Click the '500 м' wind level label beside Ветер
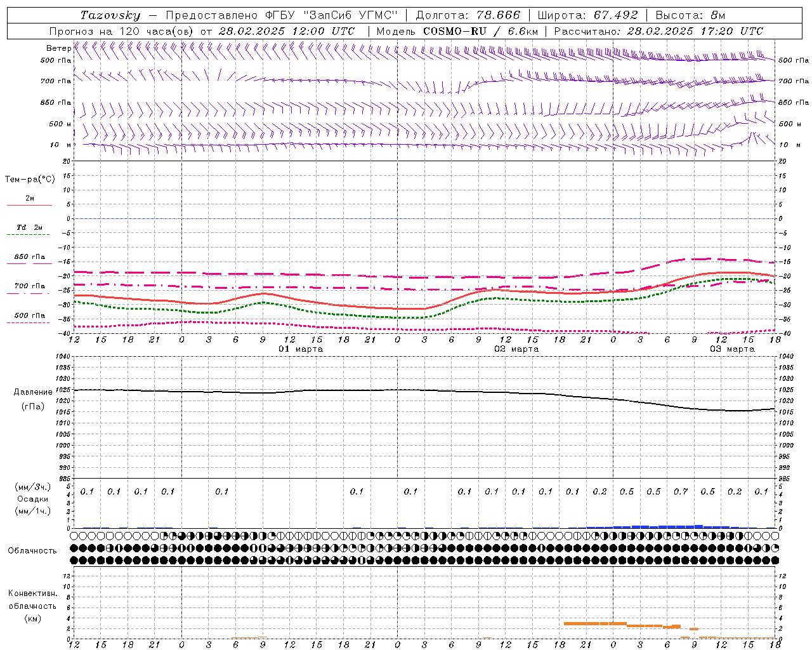 [x=60, y=124]
